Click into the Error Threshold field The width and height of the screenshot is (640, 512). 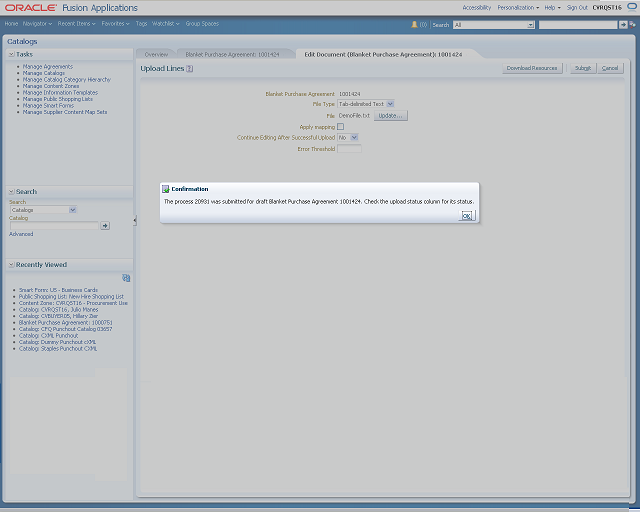pyautogui.click(x=349, y=149)
